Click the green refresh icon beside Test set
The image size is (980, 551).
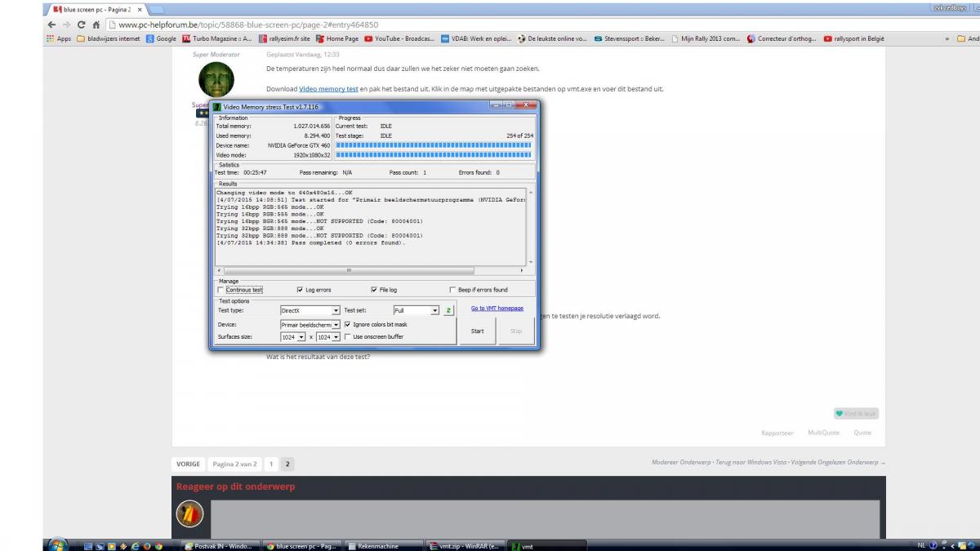pos(448,310)
